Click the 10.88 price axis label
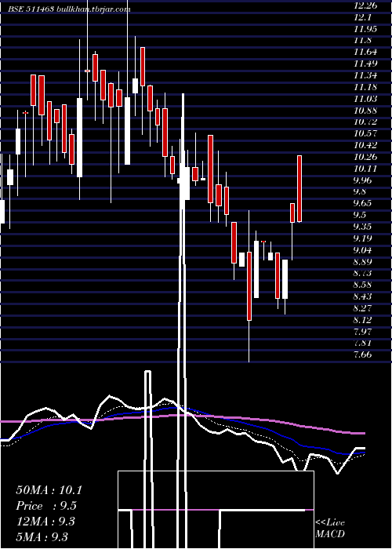This screenshot has width=392, height=549. point(365,111)
